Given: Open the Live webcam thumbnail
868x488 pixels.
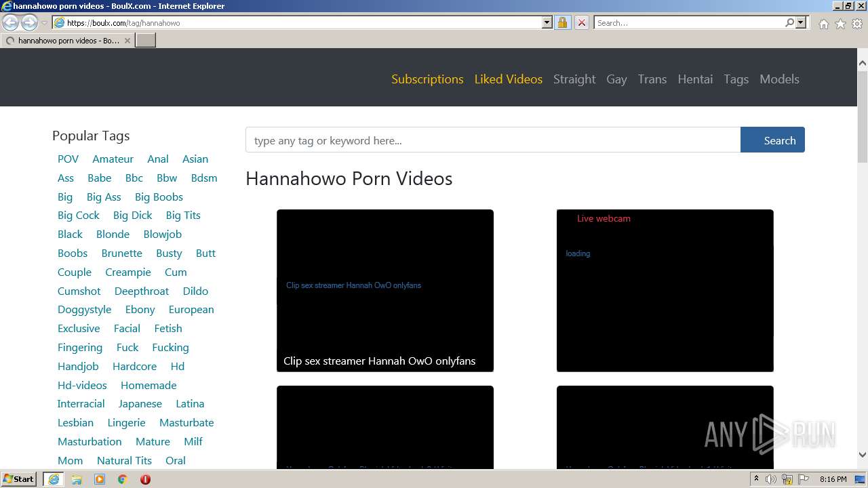Looking at the screenshot, I should 665,290.
